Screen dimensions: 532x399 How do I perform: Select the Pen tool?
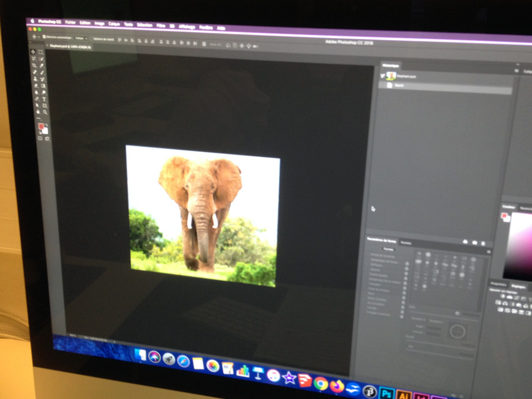[37, 99]
